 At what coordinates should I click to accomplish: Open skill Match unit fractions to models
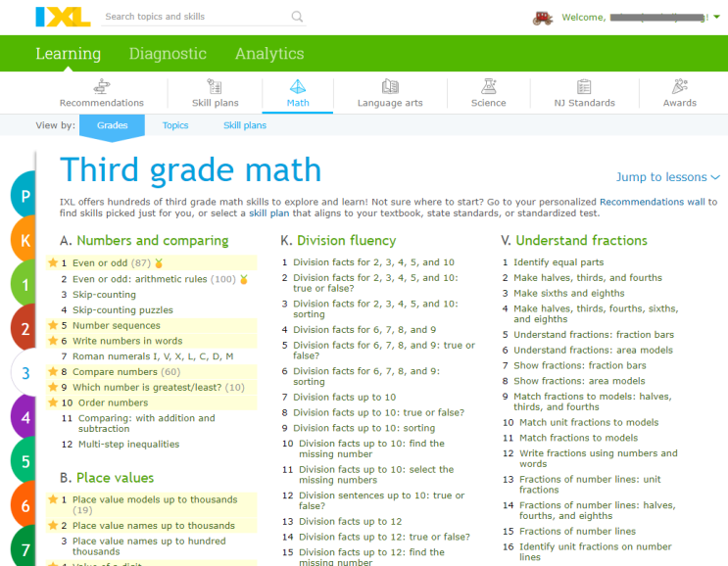pos(589,422)
